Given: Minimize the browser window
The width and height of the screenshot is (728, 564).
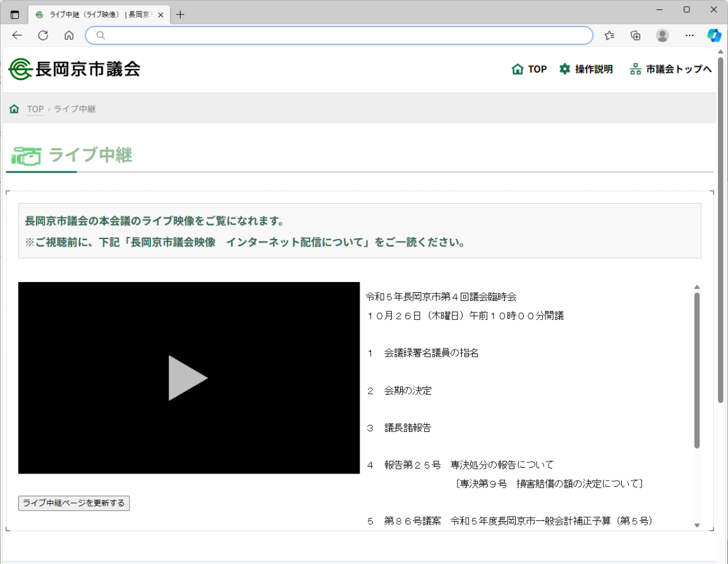Looking at the screenshot, I should click(x=660, y=9).
